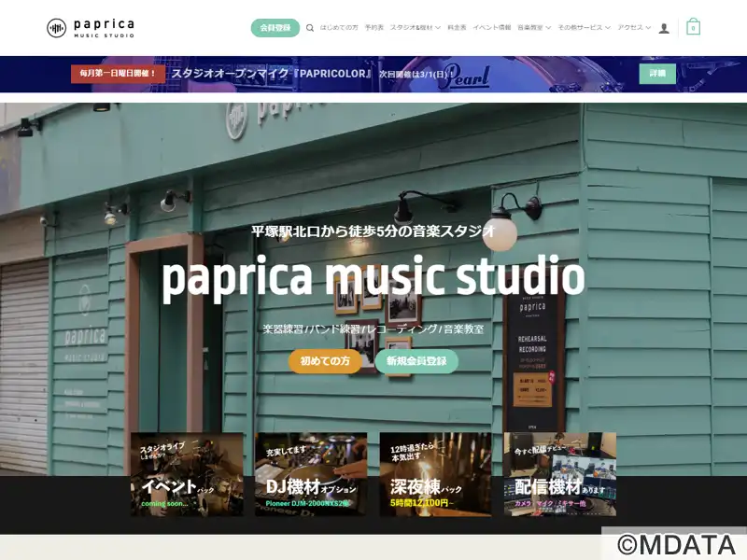Open the 深夜練パック thumbnail
Image resolution: width=747 pixels, height=560 pixels.
pyautogui.click(x=435, y=474)
